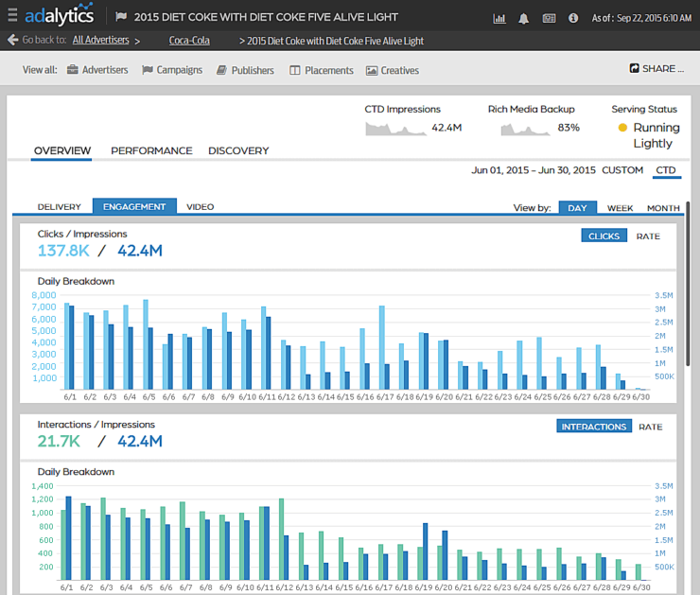Choose CUSTOM date range

(622, 170)
